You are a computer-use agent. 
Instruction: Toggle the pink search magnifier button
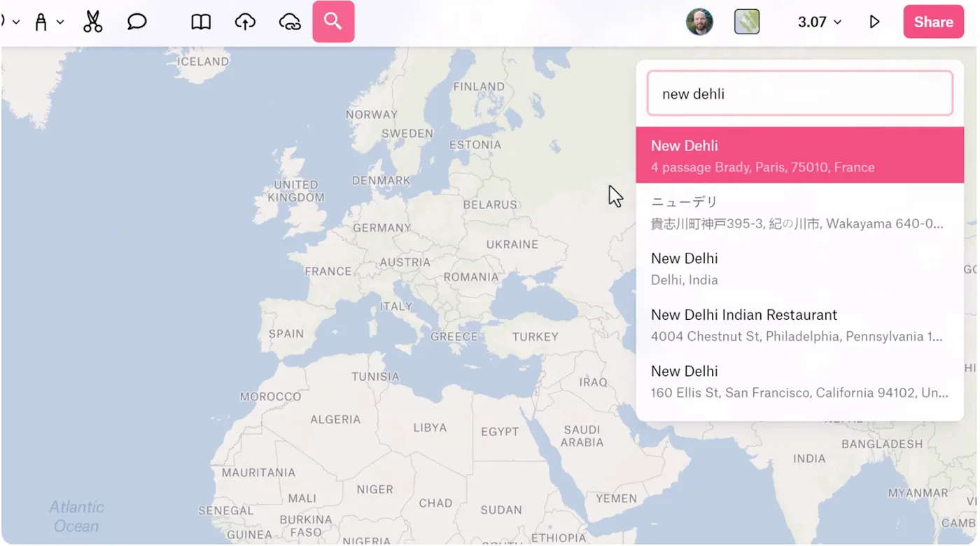pyautogui.click(x=333, y=22)
